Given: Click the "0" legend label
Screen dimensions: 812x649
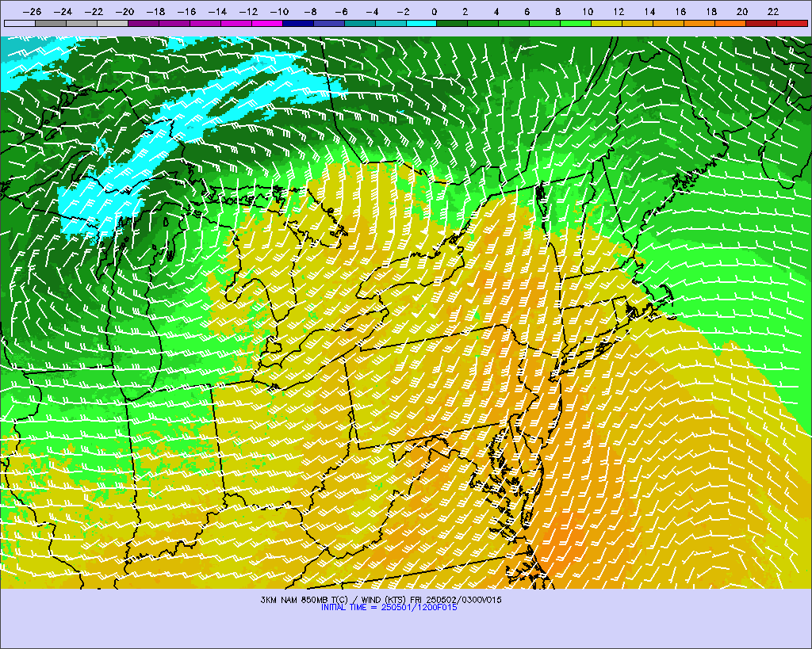Looking at the screenshot, I should (x=434, y=12).
